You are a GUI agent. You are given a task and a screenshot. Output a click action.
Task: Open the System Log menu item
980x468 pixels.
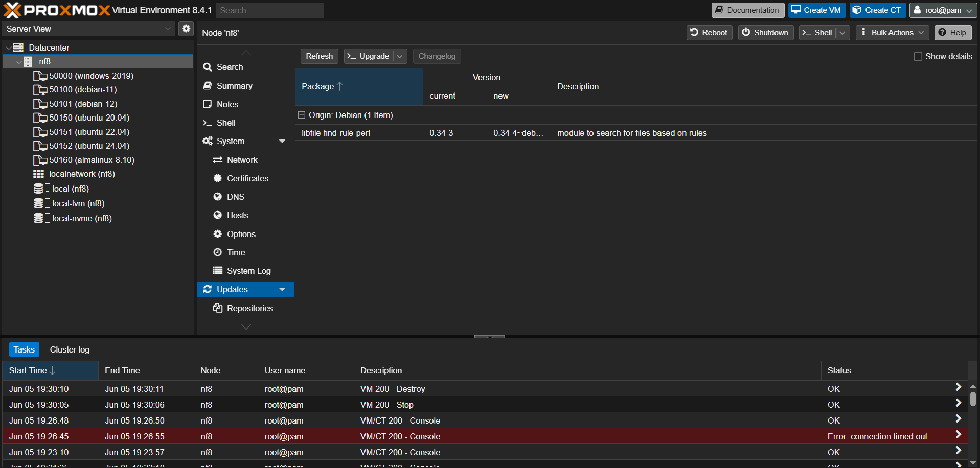[x=246, y=271]
